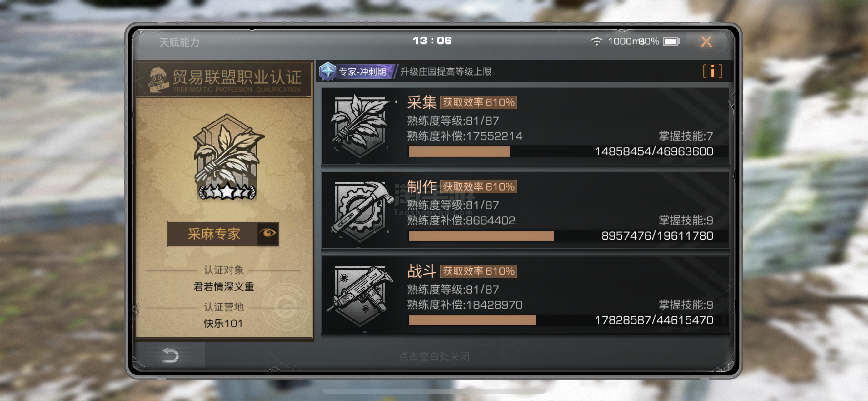Select the 采集 herb bundle badge icon
Screen dimensions: 868x401
[x=360, y=126]
